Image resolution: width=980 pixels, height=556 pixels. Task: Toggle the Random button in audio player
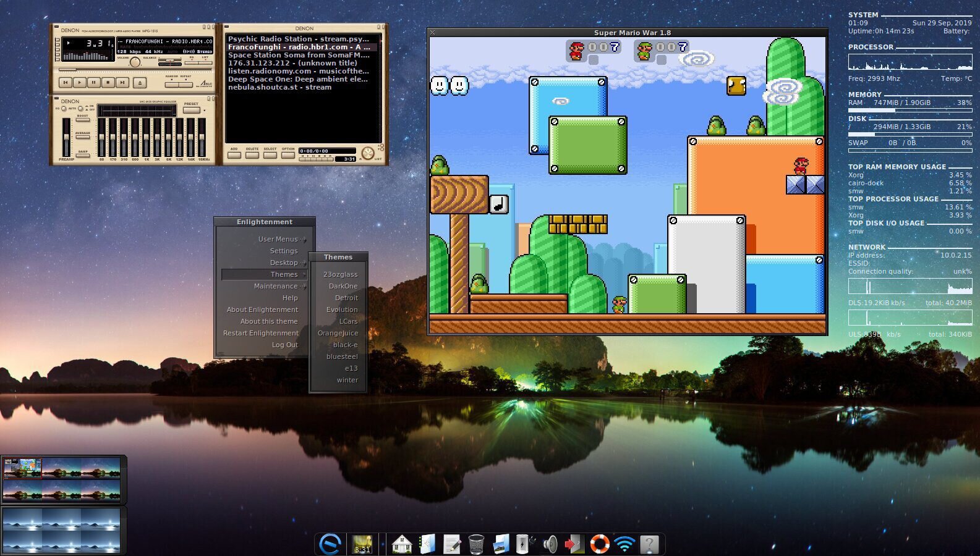click(x=171, y=85)
